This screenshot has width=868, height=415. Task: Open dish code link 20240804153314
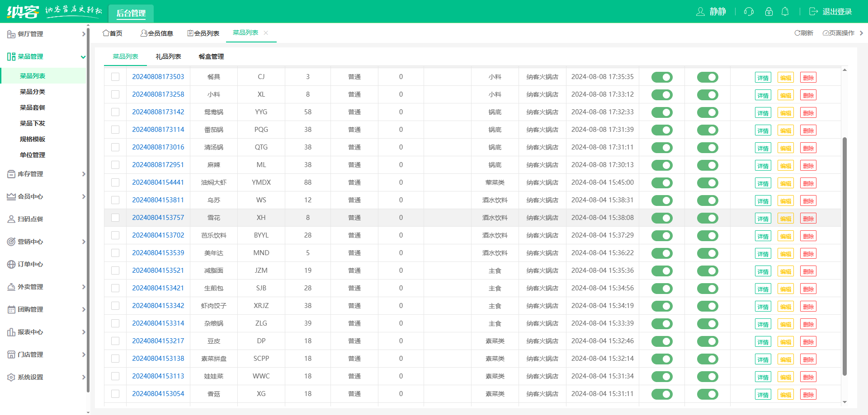click(158, 323)
